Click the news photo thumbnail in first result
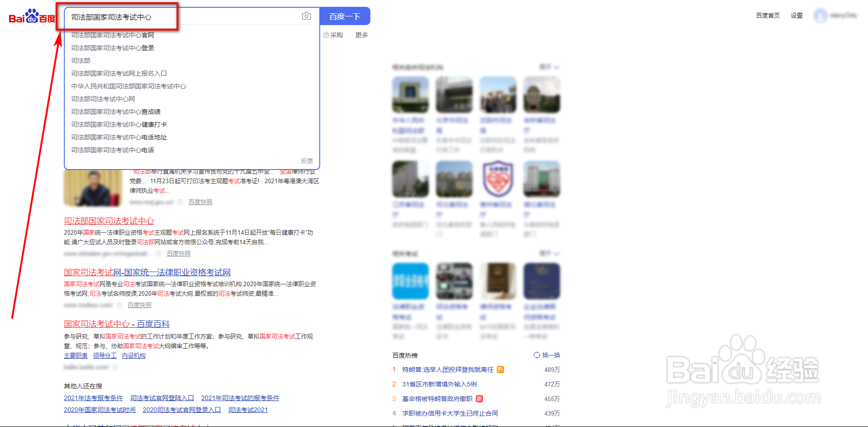 pos(93,188)
